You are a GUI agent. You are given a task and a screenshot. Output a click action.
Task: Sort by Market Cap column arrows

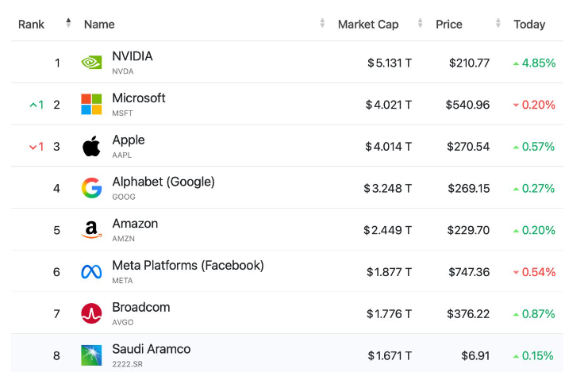point(419,24)
